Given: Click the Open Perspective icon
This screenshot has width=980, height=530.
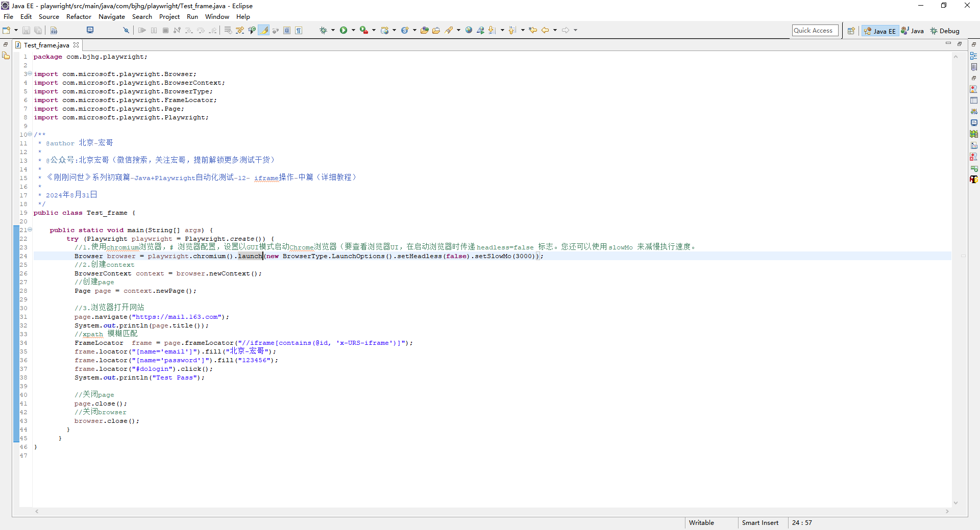Looking at the screenshot, I should [x=851, y=31].
